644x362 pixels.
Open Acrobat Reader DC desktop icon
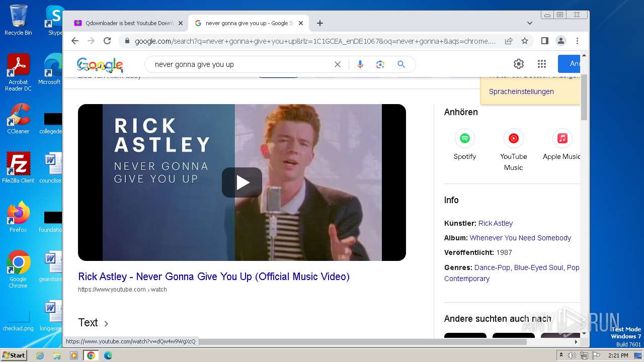tap(18, 72)
